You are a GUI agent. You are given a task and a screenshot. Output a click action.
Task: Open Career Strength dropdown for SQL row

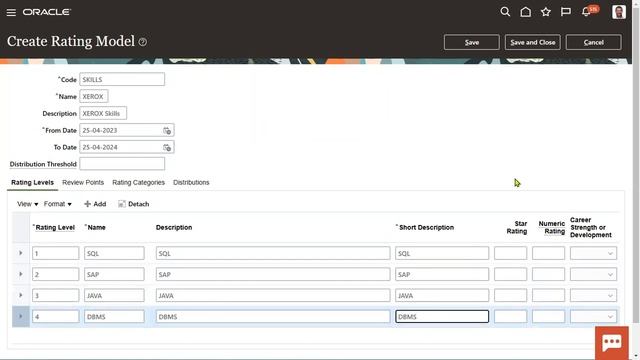coord(593,253)
